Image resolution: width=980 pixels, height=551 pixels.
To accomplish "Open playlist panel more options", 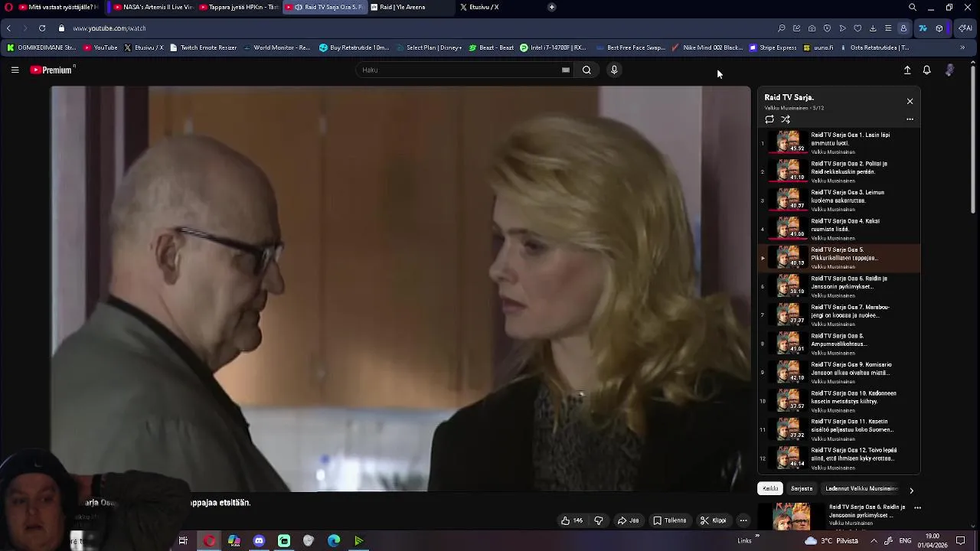I will [x=910, y=119].
